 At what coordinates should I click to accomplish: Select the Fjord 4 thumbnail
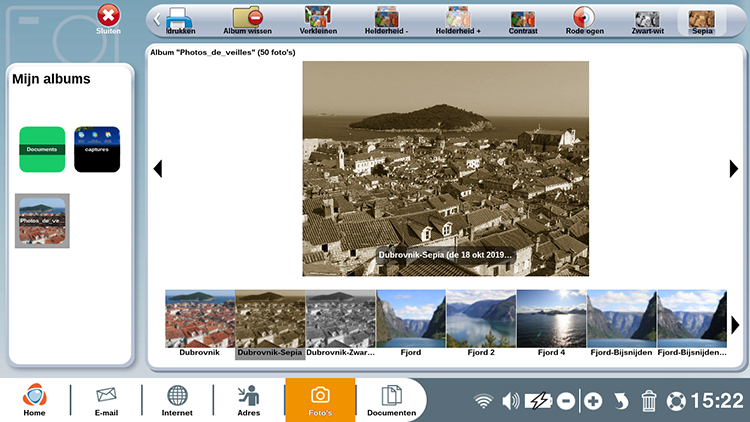pyautogui.click(x=551, y=323)
